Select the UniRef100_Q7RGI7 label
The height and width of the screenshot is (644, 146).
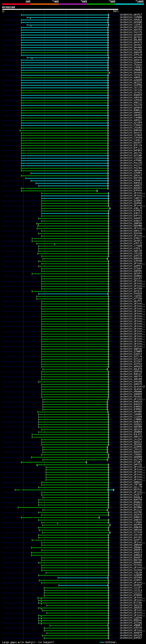tap(131, 238)
